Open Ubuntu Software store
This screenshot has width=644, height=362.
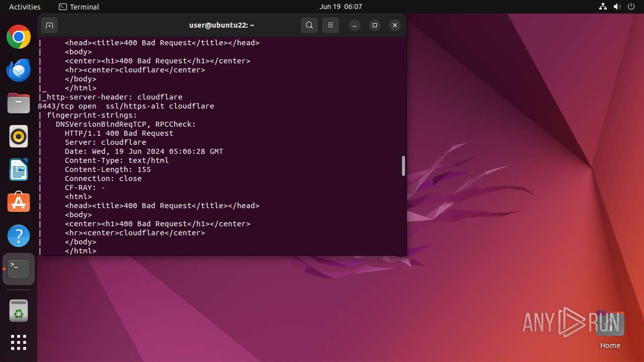pyautogui.click(x=19, y=203)
